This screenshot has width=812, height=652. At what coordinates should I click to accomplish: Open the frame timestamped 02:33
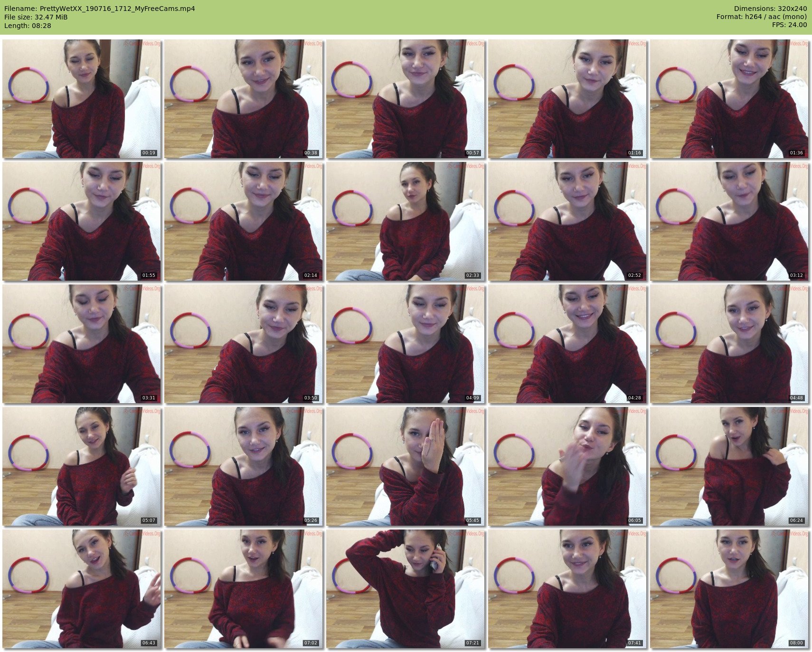pyautogui.click(x=406, y=221)
